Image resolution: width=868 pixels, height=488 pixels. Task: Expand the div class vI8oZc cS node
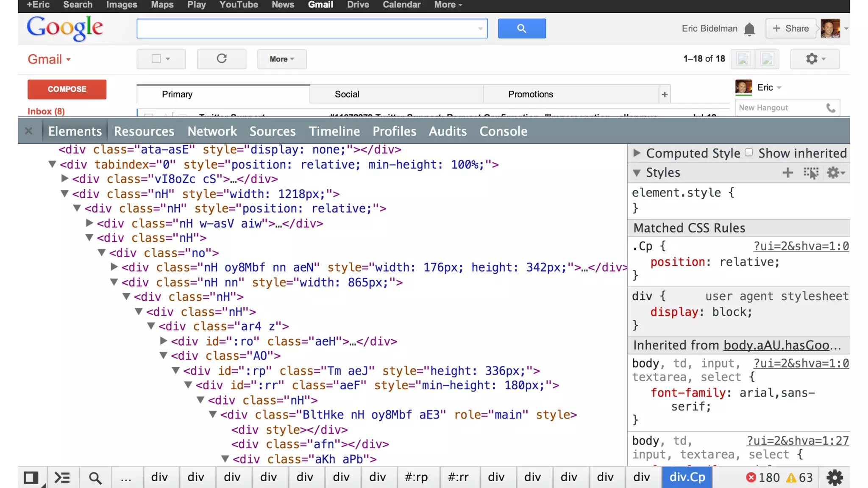point(65,179)
